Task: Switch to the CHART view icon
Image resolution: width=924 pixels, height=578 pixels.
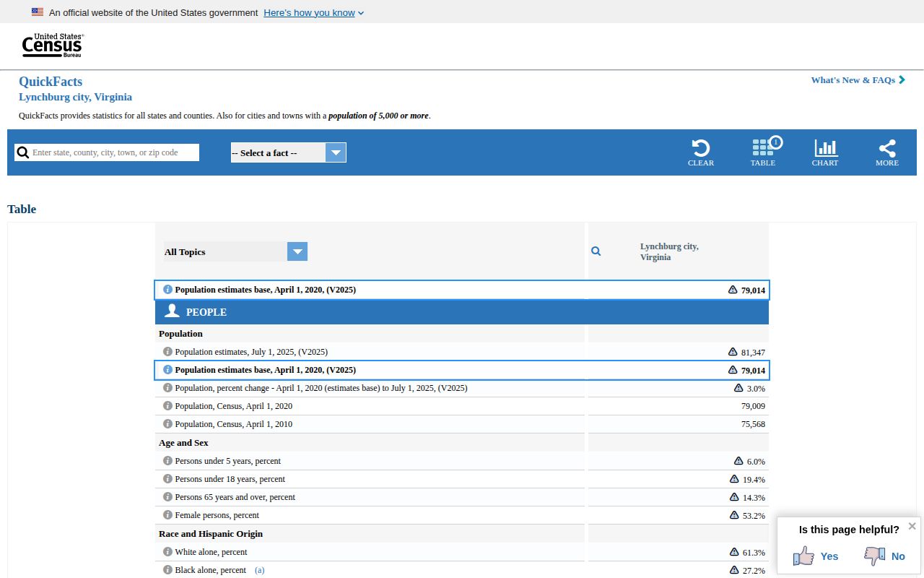Action: tap(826, 148)
